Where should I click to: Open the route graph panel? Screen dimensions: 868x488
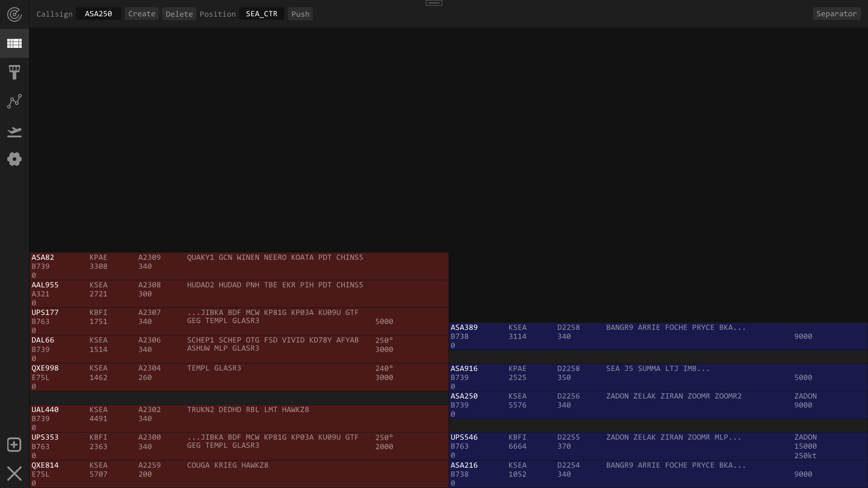[14, 101]
